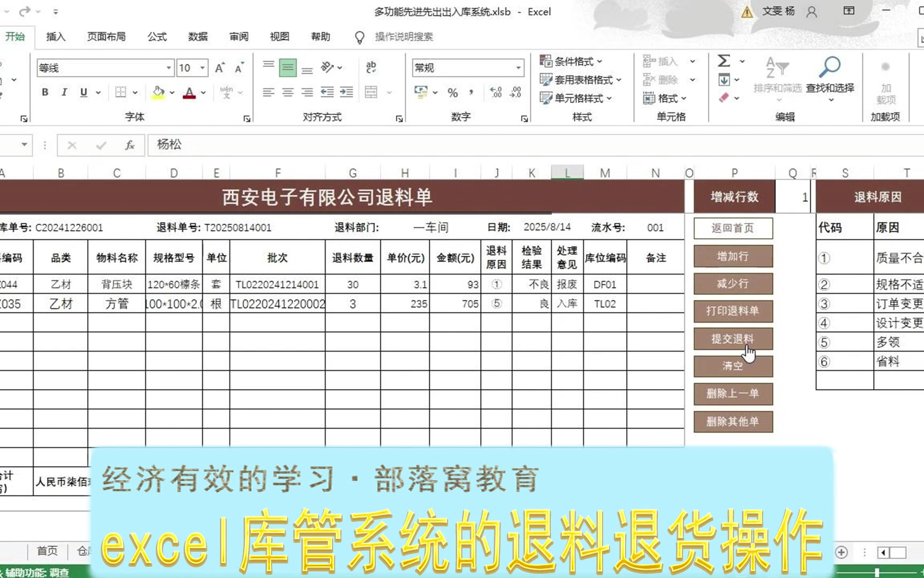Screen dimensions: 924x578
Task: Apply accounting number format
Action: pyautogui.click(x=421, y=92)
